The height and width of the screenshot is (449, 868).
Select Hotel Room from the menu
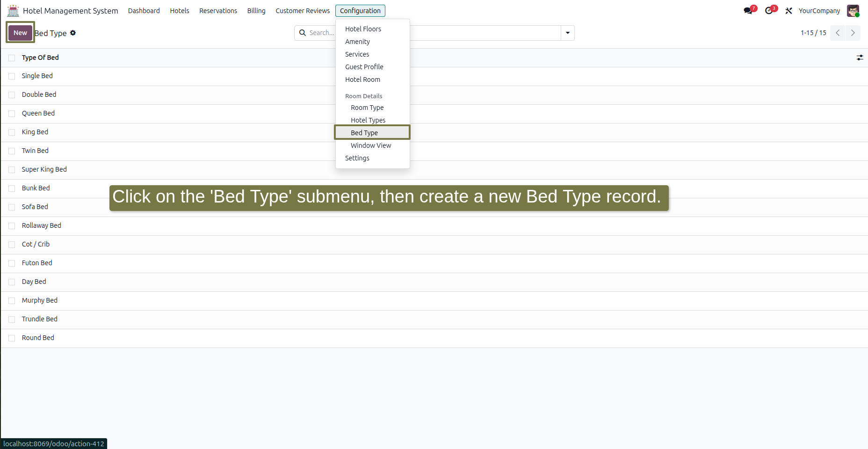(x=372, y=80)
